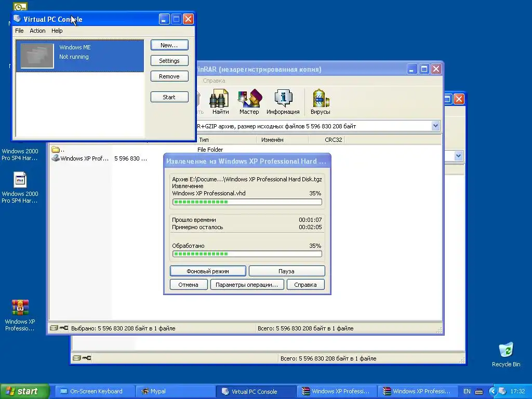532x399 pixels.
Task: Select the Windows XP Prof... file row
Action: pyautogui.click(x=98, y=158)
